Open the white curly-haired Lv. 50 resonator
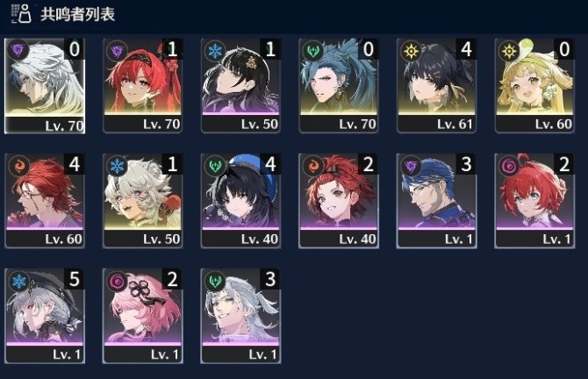The height and width of the screenshot is (379, 588). [x=143, y=201]
